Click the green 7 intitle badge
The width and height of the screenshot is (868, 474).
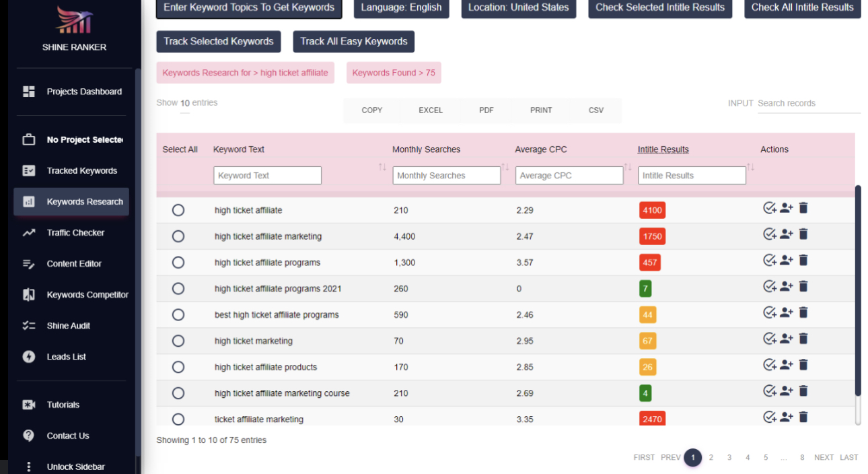645,289
